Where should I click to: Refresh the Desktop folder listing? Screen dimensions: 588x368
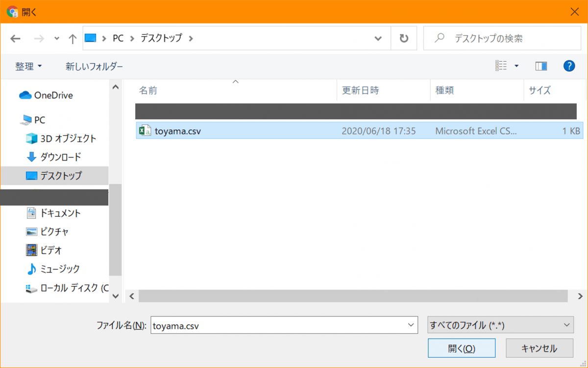click(404, 38)
